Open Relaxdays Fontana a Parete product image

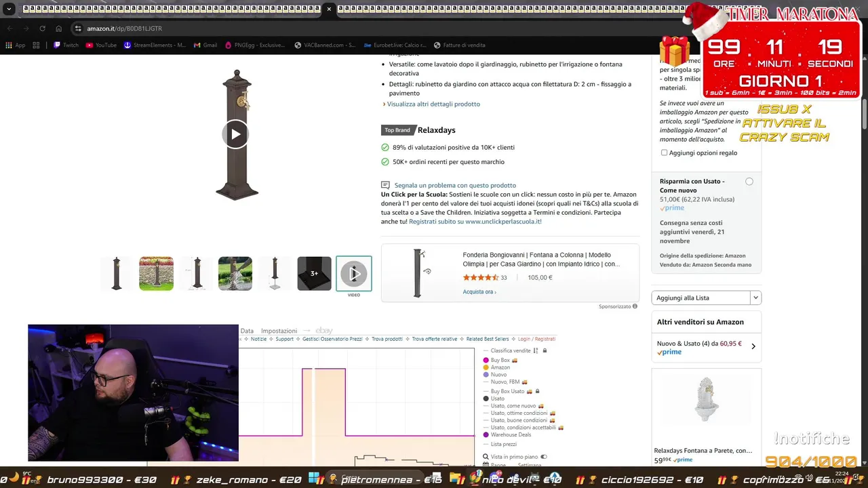706,399
